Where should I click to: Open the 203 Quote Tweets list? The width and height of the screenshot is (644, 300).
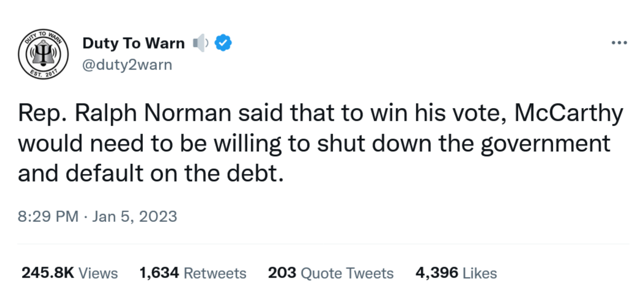click(x=331, y=273)
